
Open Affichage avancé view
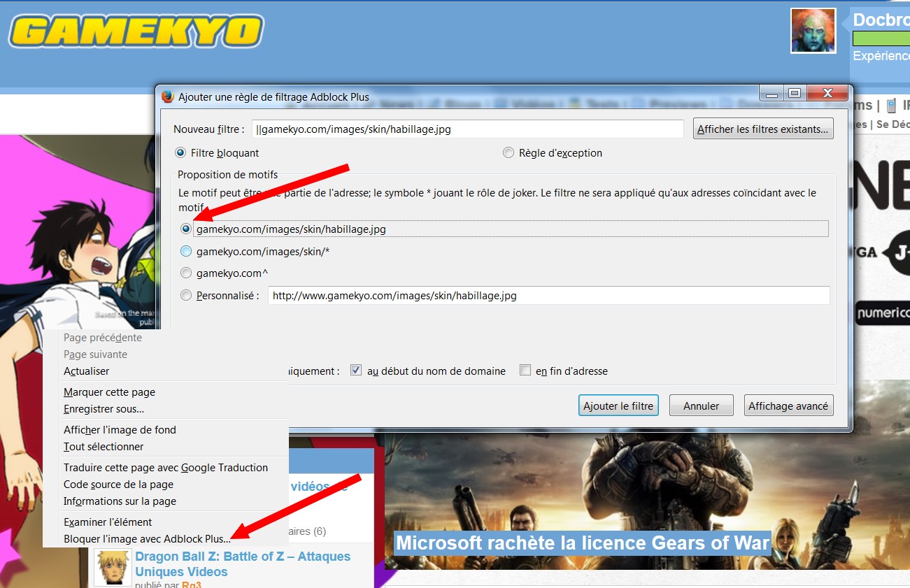point(788,406)
